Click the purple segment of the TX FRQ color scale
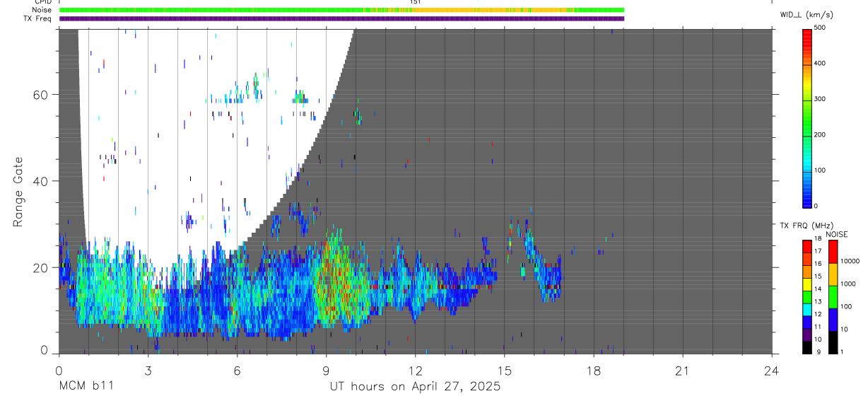The image size is (868, 401). pyautogui.click(x=807, y=335)
